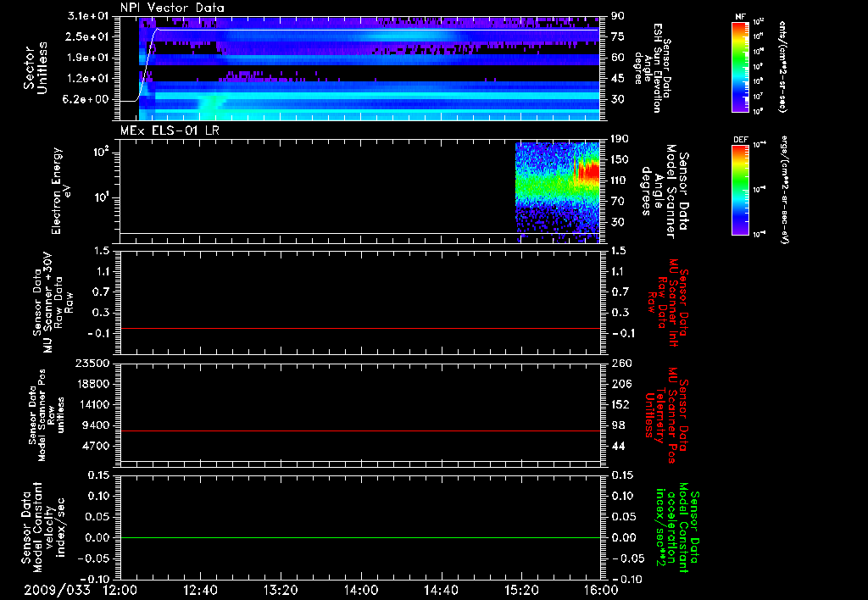Click the 18800 scanner position tick
Image resolution: width=868 pixels, height=600 pixels.
click(93, 384)
